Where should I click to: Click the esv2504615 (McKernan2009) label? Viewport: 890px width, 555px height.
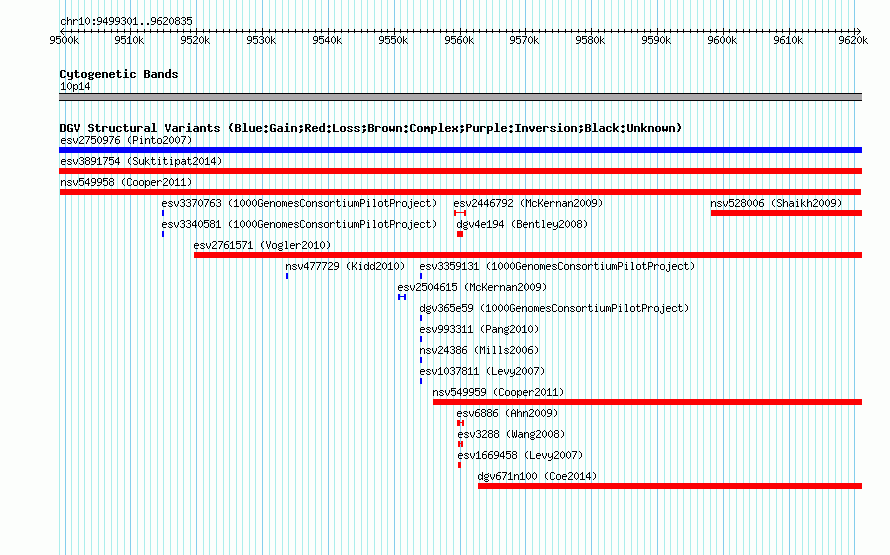pyautogui.click(x=472, y=287)
